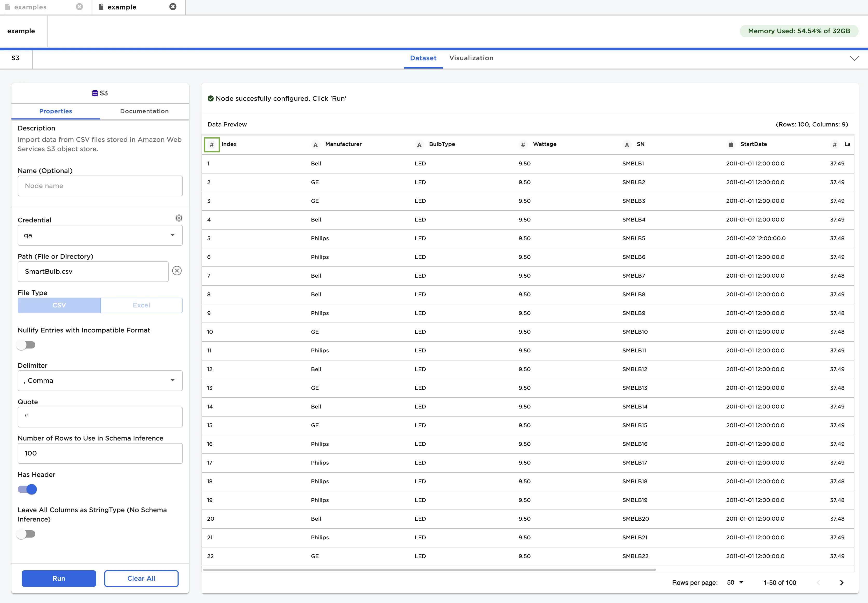This screenshot has height=603, width=868.
Task: Open the Credential qa dropdown
Action: (x=100, y=235)
